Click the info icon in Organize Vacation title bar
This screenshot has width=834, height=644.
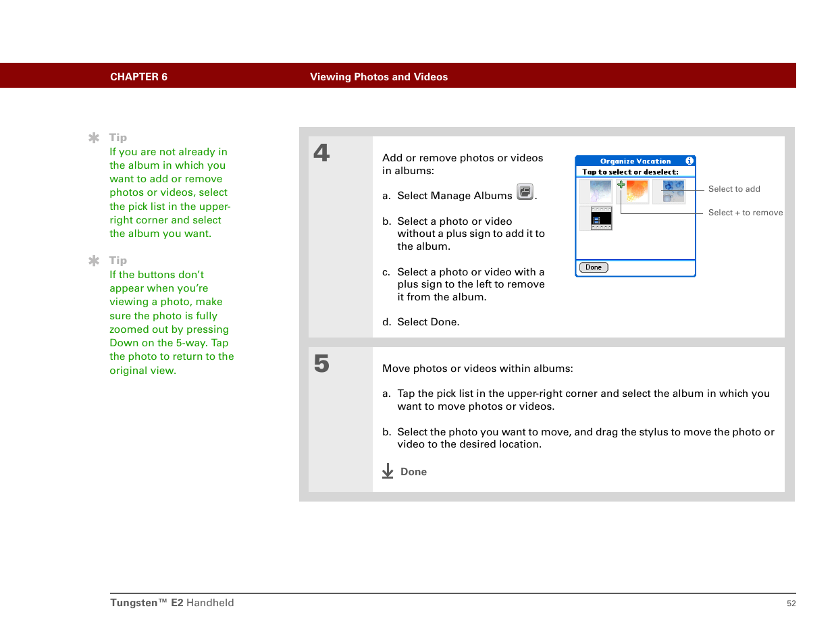tap(689, 161)
